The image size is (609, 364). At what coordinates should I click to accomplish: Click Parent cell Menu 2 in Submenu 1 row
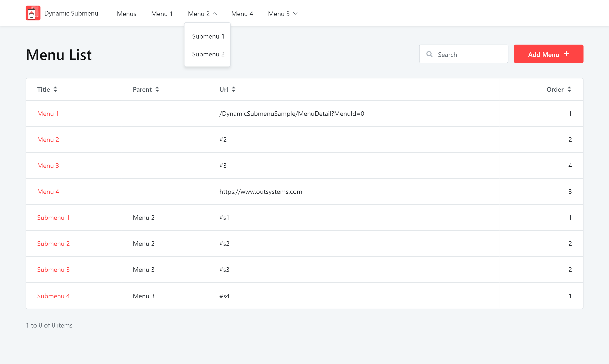point(144,218)
